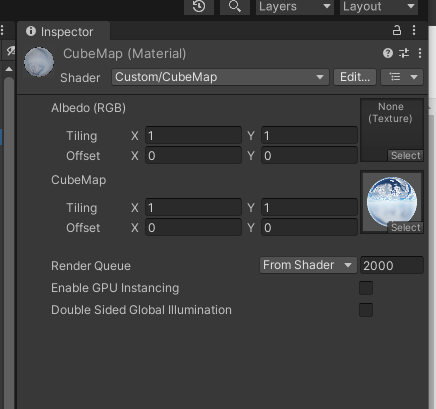This screenshot has width=436, height=409.
Task: Click the Render Queue value field 2000
Action: (x=392, y=265)
